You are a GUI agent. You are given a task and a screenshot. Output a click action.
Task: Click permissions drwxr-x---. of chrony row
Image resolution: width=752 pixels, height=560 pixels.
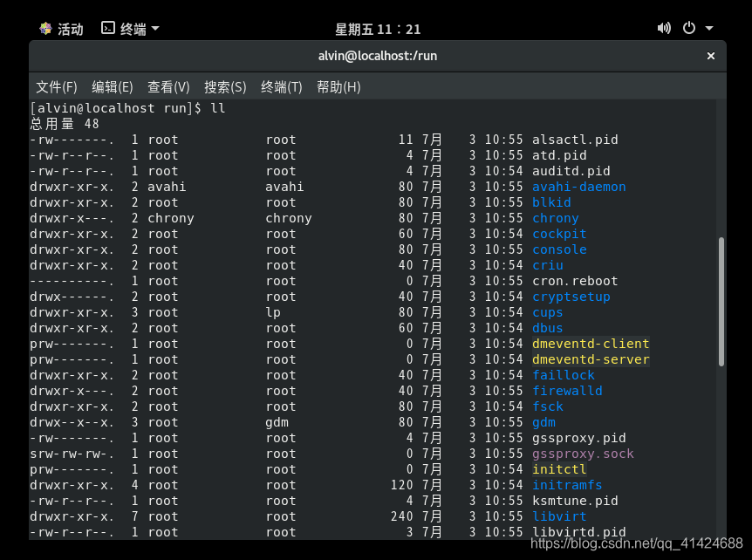pyautogui.click(x=72, y=219)
